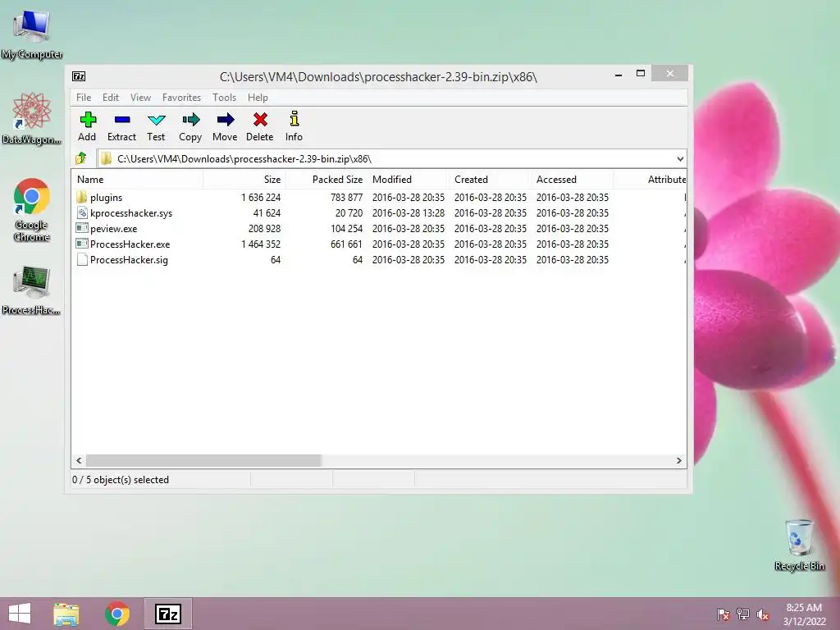The width and height of the screenshot is (840, 630).
Task: Click the 7-Zip taskbar button
Action: coord(167,614)
